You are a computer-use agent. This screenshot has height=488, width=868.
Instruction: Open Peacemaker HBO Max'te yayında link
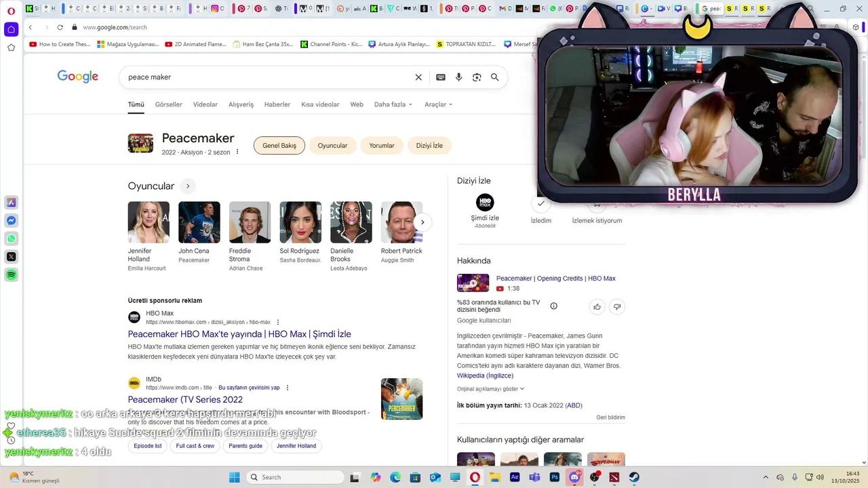(x=239, y=334)
